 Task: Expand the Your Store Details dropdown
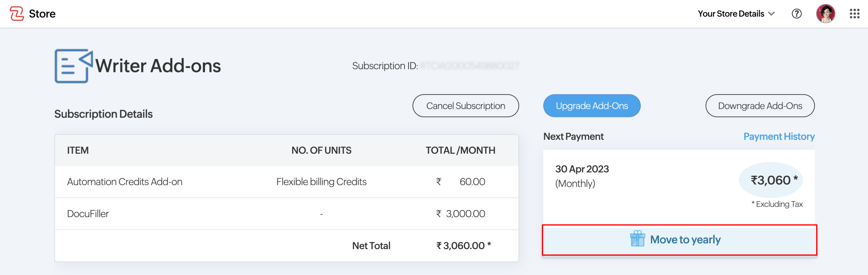point(736,14)
